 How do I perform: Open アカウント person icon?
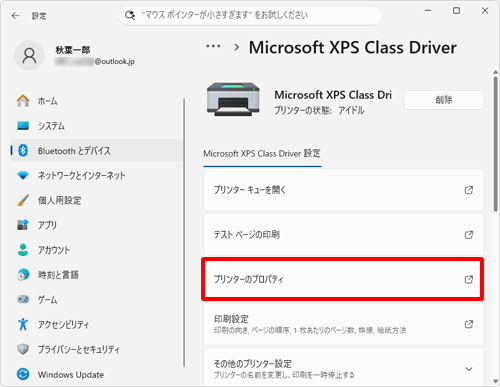(x=23, y=250)
